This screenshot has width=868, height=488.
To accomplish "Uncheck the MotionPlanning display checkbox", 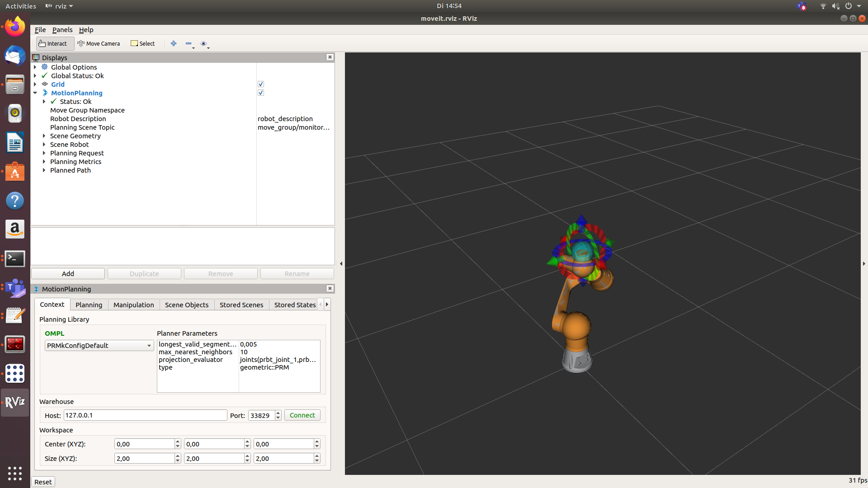I will coord(261,93).
